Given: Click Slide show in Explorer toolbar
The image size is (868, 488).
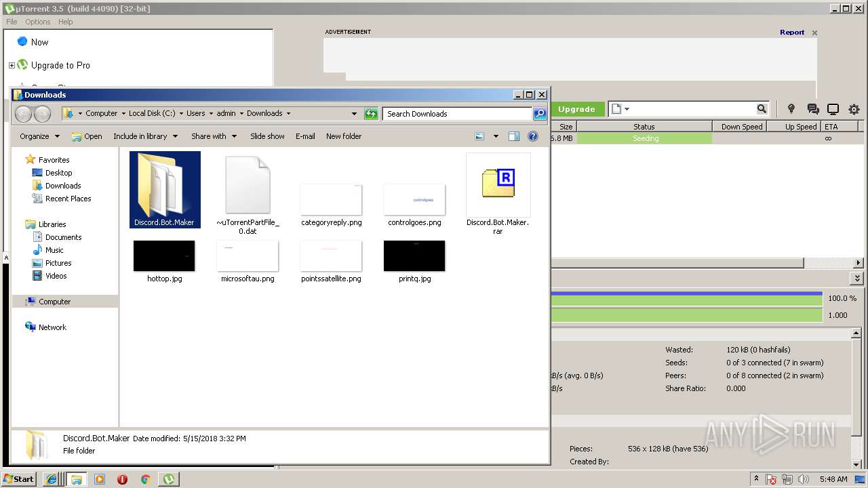Looking at the screenshot, I should pyautogui.click(x=267, y=136).
